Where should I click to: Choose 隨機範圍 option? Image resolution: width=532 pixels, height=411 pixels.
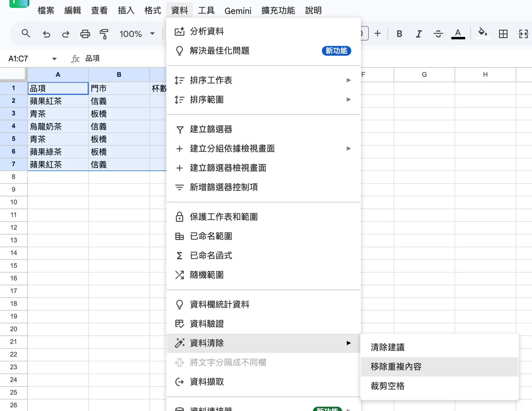tap(263, 275)
